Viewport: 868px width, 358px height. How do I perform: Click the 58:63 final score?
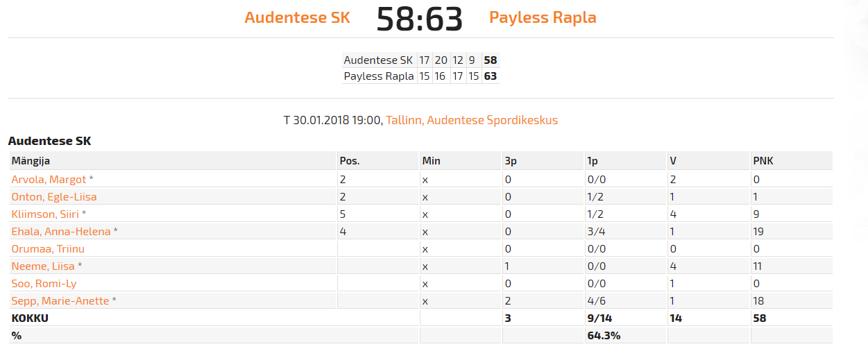point(419,19)
